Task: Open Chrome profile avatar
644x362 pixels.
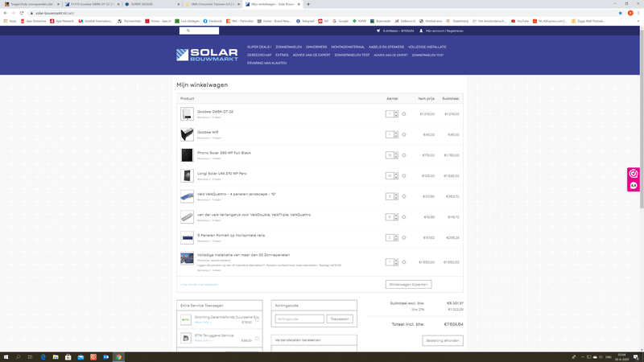Action: click(630, 13)
